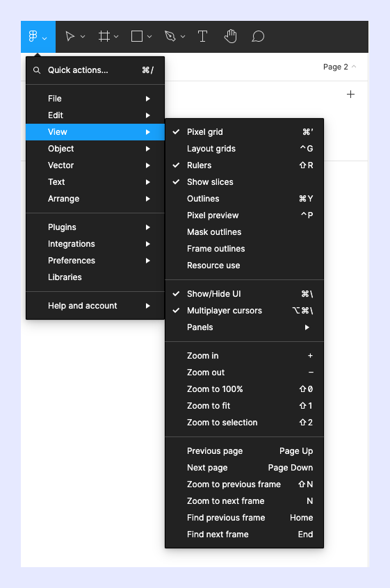Uncheck Rulers in View menu
The width and height of the screenshot is (390, 588).
coord(244,165)
